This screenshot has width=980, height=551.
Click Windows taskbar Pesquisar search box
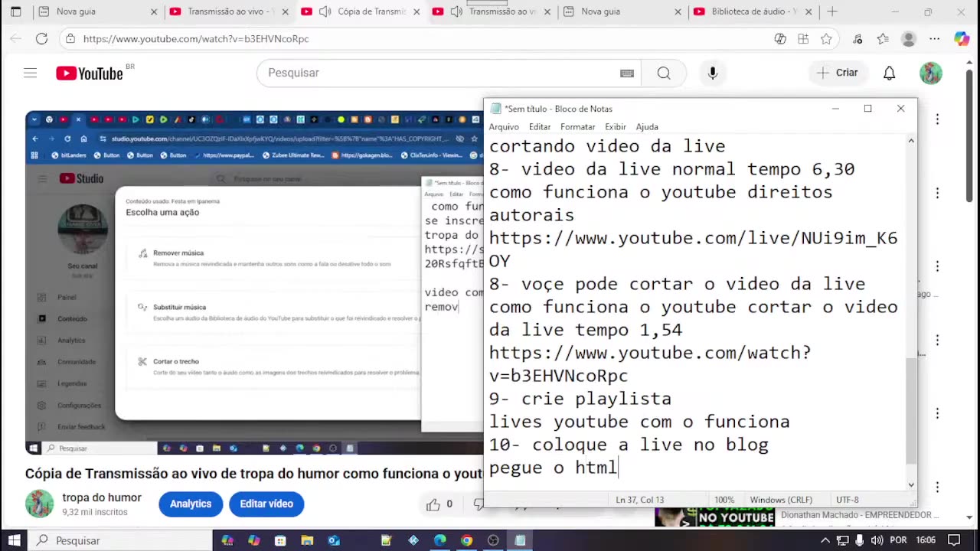[x=120, y=540]
